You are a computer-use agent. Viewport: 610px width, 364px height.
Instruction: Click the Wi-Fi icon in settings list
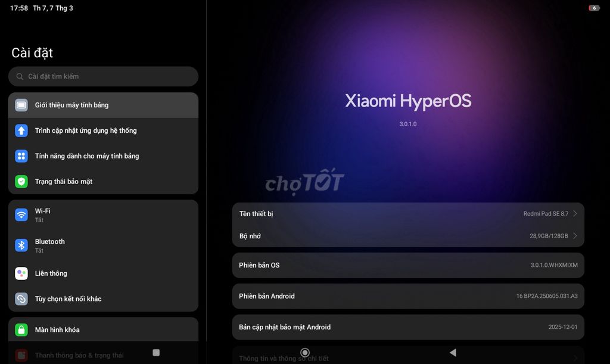coord(21,214)
